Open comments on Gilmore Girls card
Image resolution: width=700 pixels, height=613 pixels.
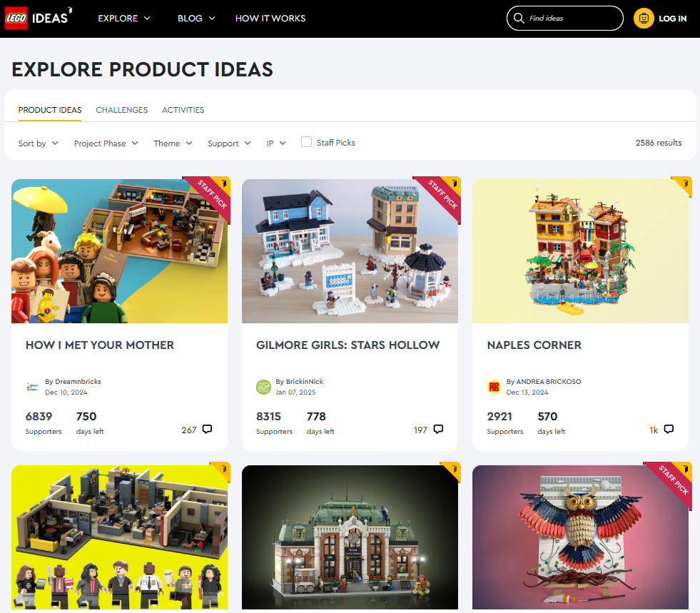(x=438, y=430)
